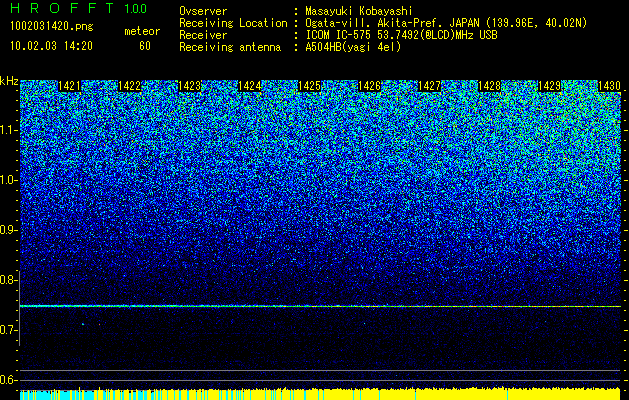Image resolution: width=629 pixels, height=400 pixels.
Task: Click the A504HB(yagi 4el) antenna text
Action: (353, 47)
